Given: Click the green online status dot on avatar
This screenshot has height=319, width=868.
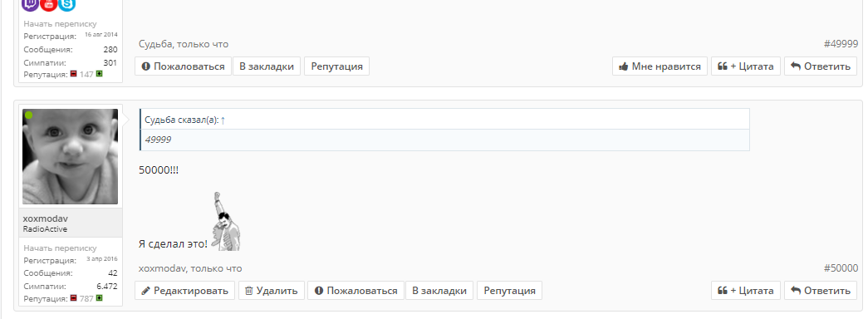Looking at the screenshot, I should coord(29,115).
